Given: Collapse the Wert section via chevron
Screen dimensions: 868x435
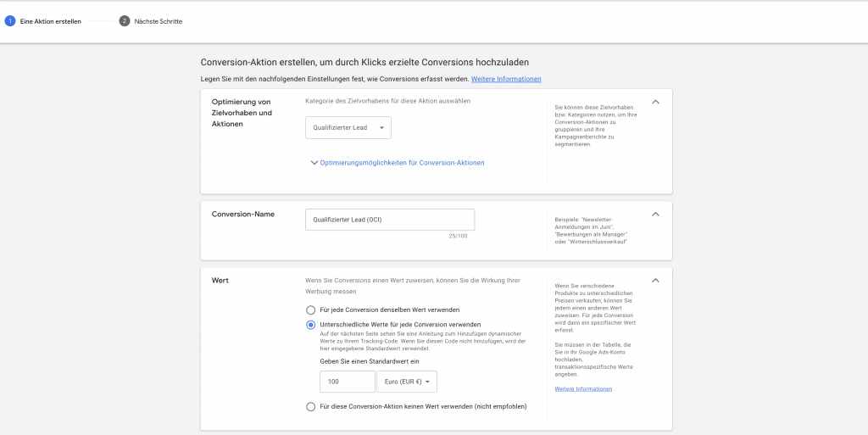Looking at the screenshot, I should (x=655, y=281).
